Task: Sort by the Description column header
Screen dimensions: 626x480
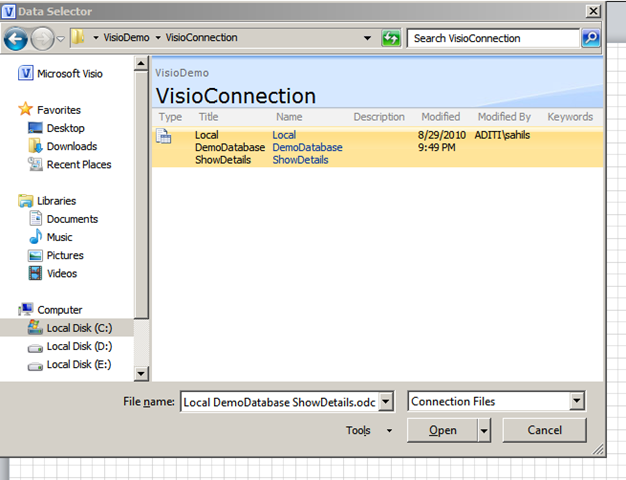Action: coord(379,117)
